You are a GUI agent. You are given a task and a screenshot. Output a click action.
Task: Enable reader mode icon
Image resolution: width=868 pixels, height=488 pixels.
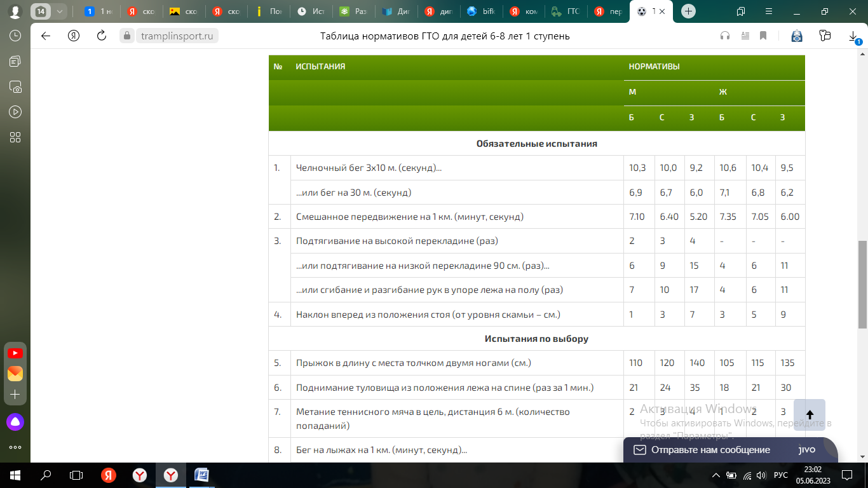click(745, 36)
